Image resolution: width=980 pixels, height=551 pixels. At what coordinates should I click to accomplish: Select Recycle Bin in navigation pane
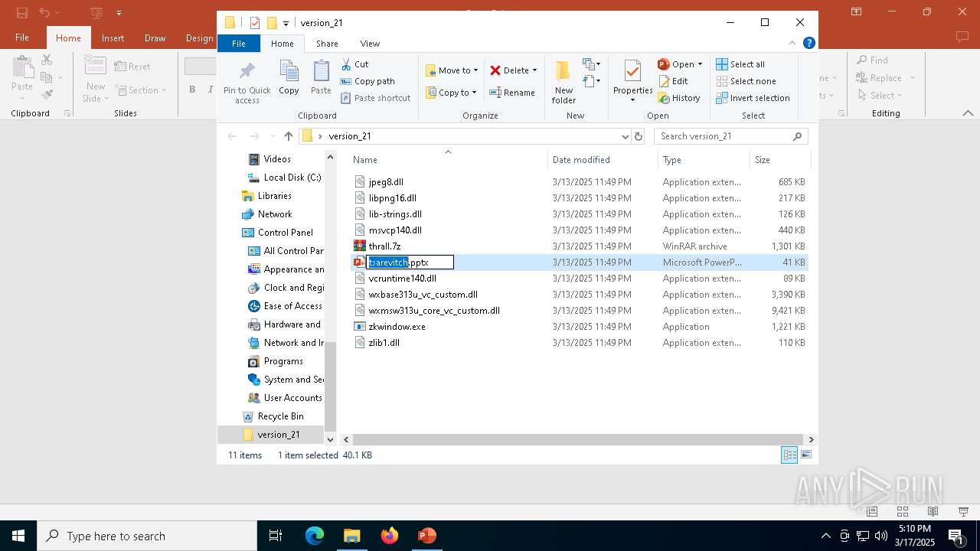273,416
